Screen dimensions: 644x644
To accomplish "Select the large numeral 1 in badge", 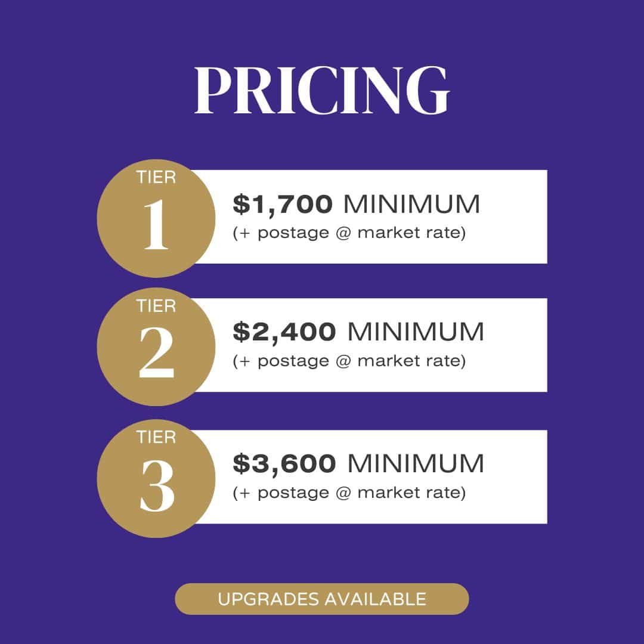I will (x=156, y=225).
